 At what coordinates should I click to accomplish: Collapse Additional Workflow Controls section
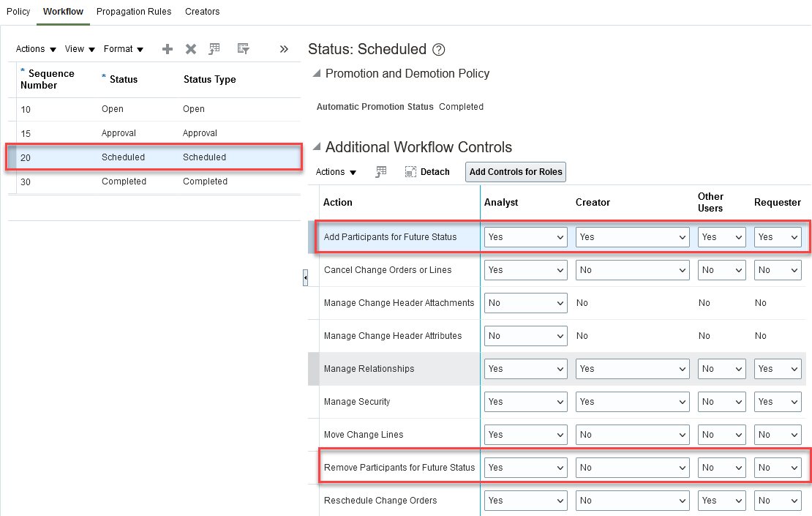point(317,147)
